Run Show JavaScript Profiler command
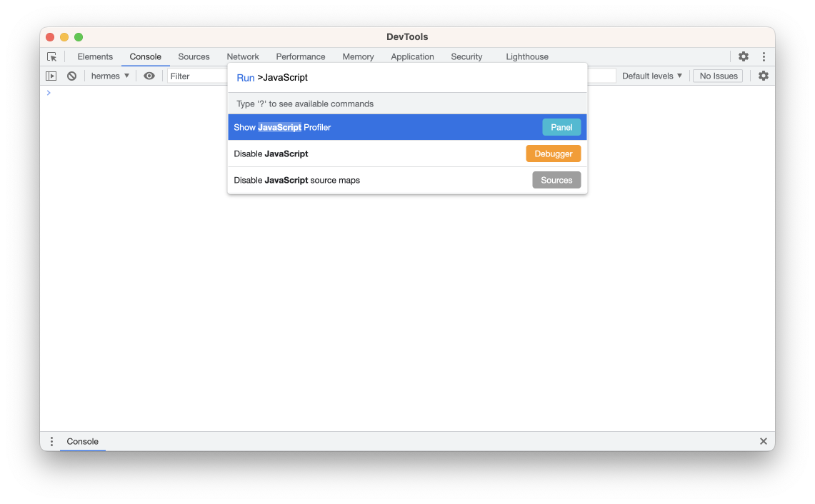Screen dimensions: 815x504 (x=407, y=127)
